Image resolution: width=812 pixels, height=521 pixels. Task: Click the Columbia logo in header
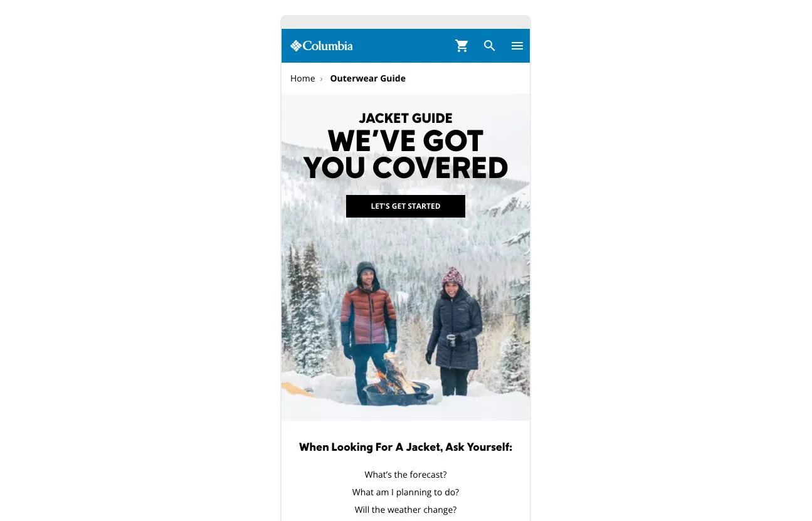322,46
